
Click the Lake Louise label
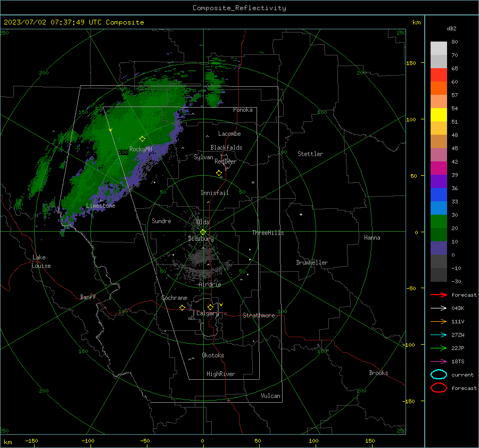pyautogui.click(x=41, y=262)
